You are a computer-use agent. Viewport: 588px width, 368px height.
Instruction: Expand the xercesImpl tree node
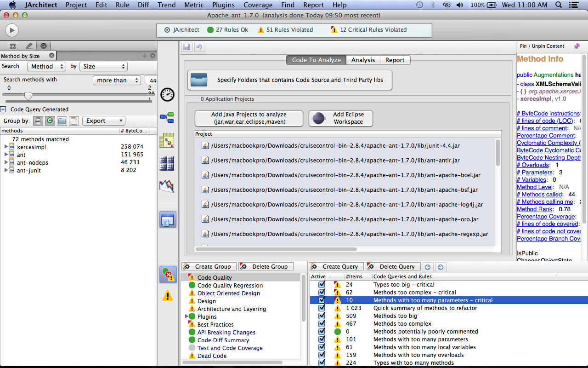(x=6, y=147)
